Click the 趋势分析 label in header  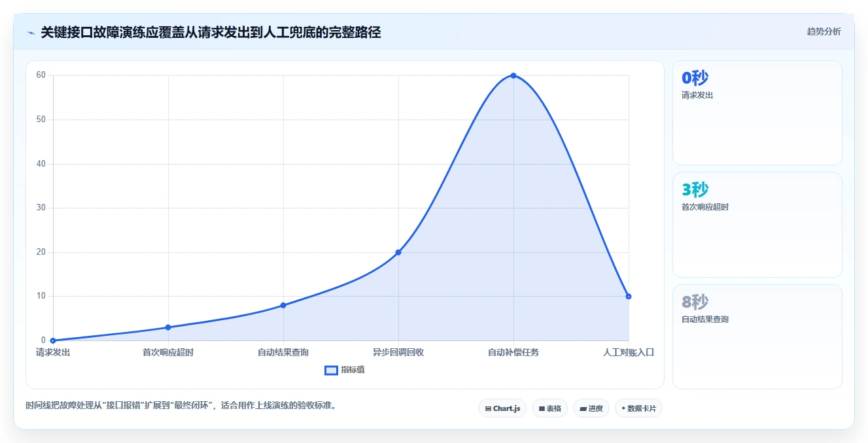(x=824, y=31)
